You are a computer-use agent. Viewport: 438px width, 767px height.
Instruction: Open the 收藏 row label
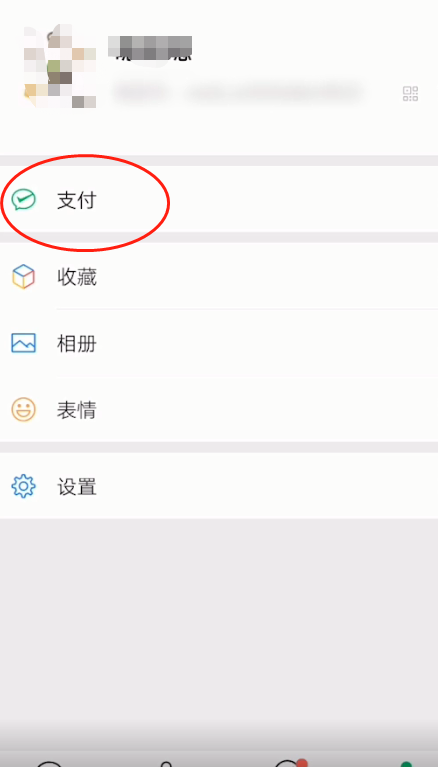pos(77,277)
